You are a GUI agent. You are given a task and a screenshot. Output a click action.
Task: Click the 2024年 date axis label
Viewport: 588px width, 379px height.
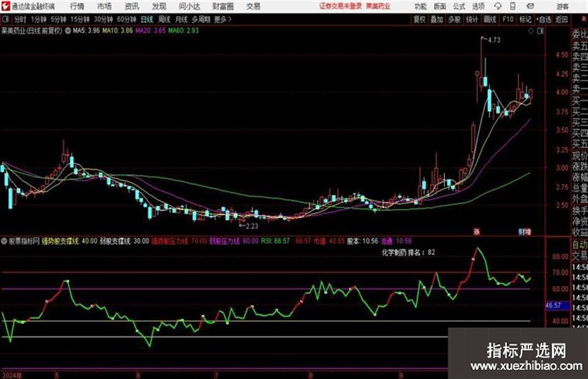click(x=12, y=375)
